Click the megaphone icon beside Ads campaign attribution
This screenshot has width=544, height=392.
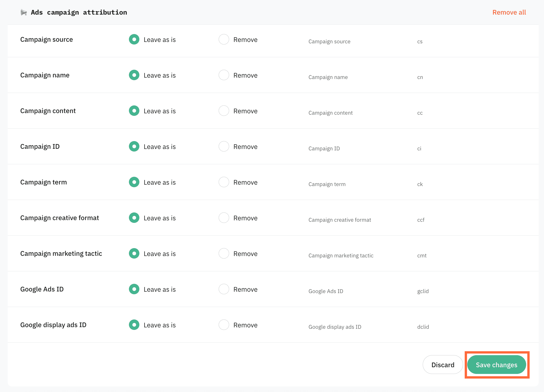(24, 12)
